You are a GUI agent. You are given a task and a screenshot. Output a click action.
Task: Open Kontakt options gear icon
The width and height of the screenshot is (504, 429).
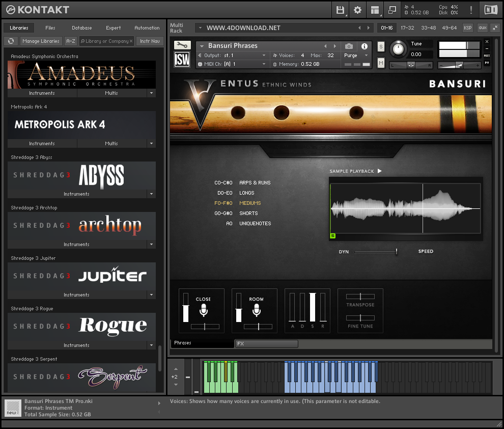pos(357,10)
